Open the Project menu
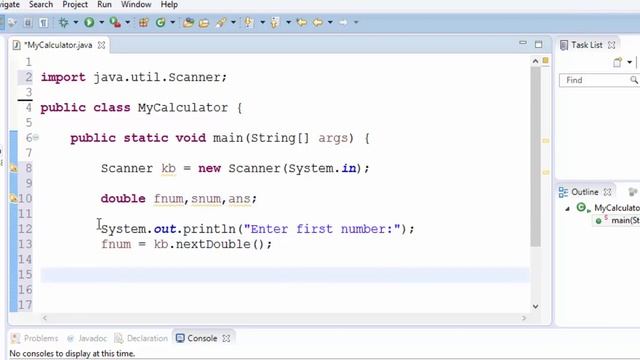 pyautogui.click(x=75, y=4)
